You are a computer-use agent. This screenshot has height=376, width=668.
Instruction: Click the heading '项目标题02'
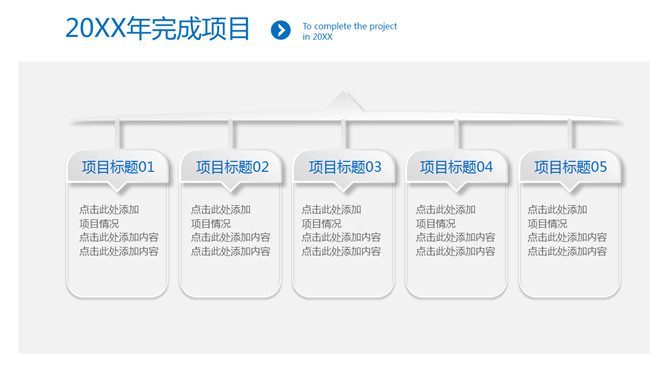[x=233, y=167]
